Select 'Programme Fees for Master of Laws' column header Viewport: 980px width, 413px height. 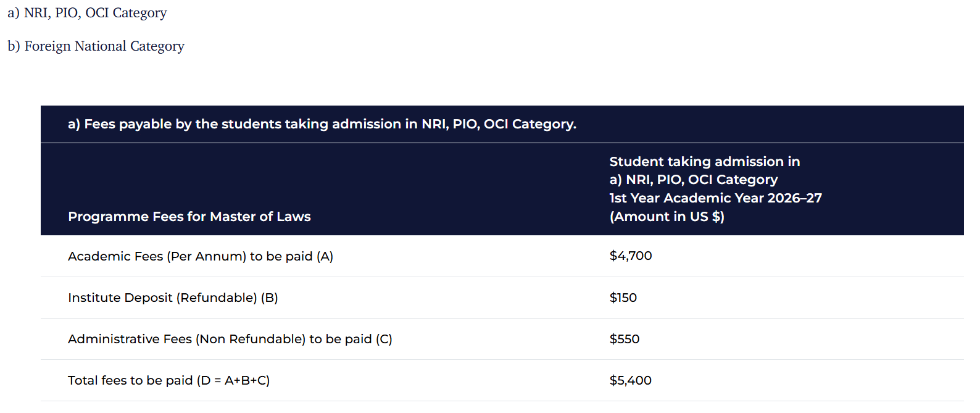[x=189, y=217]
